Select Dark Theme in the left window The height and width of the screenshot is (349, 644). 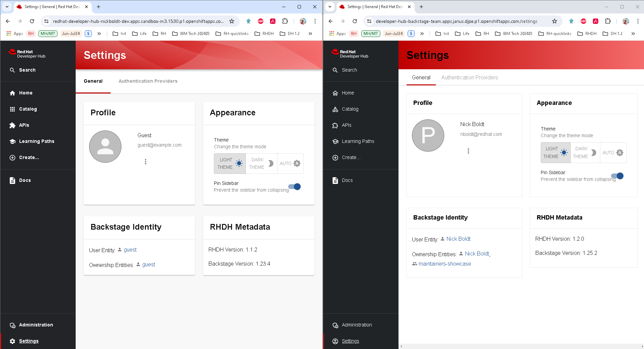tap(261, 163)
